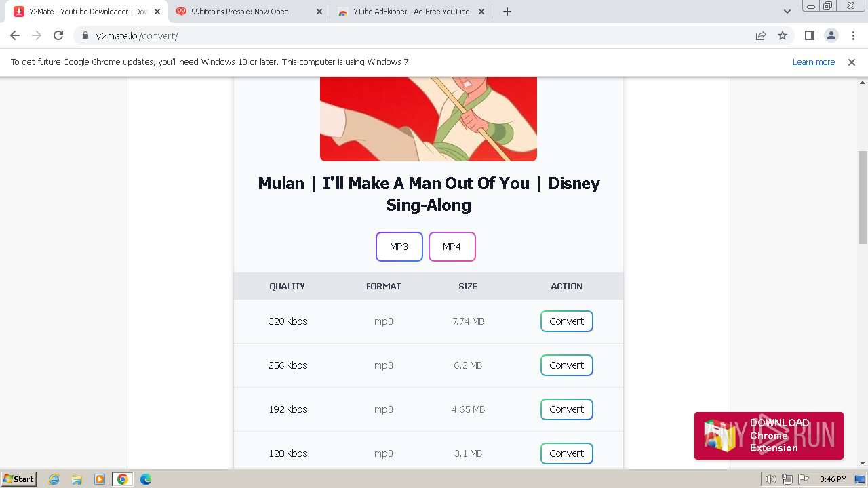Click the 320 kbps quality cell
This screenshot has width=868, height=488.
pos(288,321)
